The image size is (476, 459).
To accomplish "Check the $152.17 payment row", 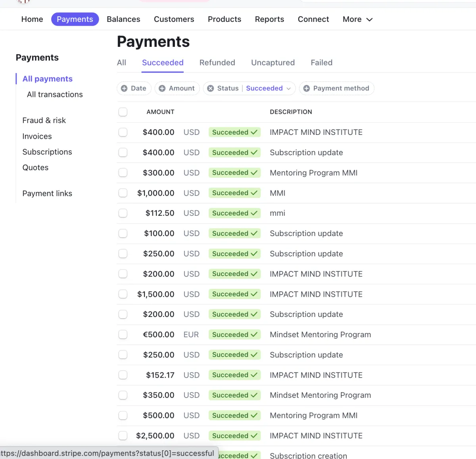I will pos(123,375).
